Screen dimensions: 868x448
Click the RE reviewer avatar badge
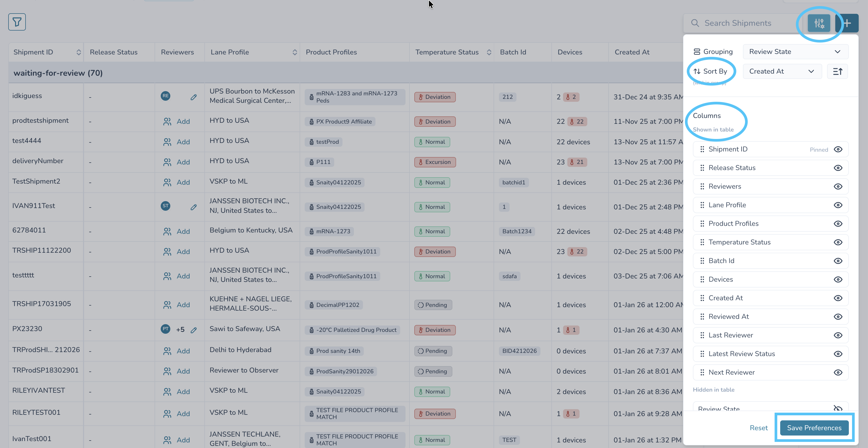point(166,96)
